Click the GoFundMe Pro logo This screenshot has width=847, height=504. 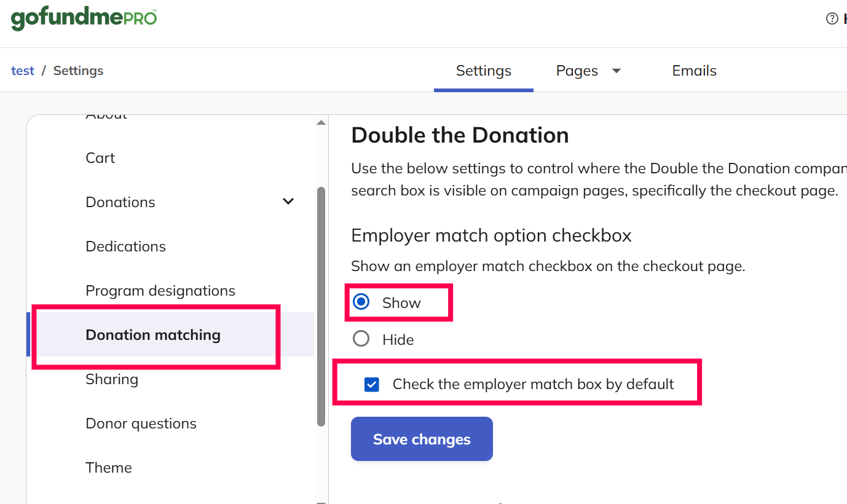tap(84, 17)
